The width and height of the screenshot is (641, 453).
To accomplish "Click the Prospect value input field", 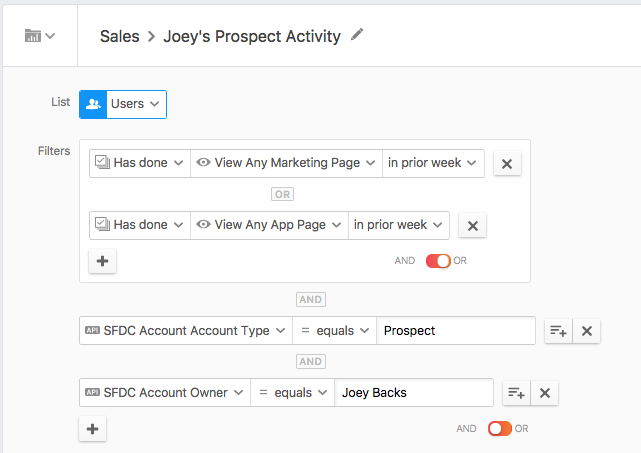I will [456, 331].
